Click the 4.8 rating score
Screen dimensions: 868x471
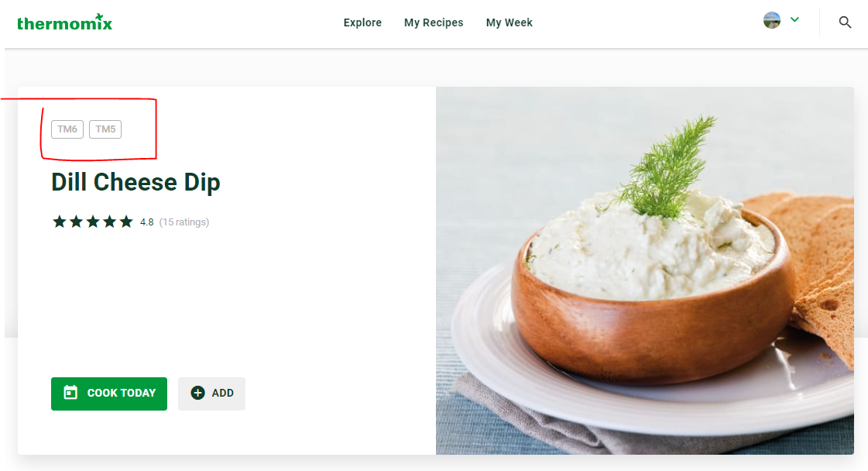pyautogui.click(x=146, y=222)
